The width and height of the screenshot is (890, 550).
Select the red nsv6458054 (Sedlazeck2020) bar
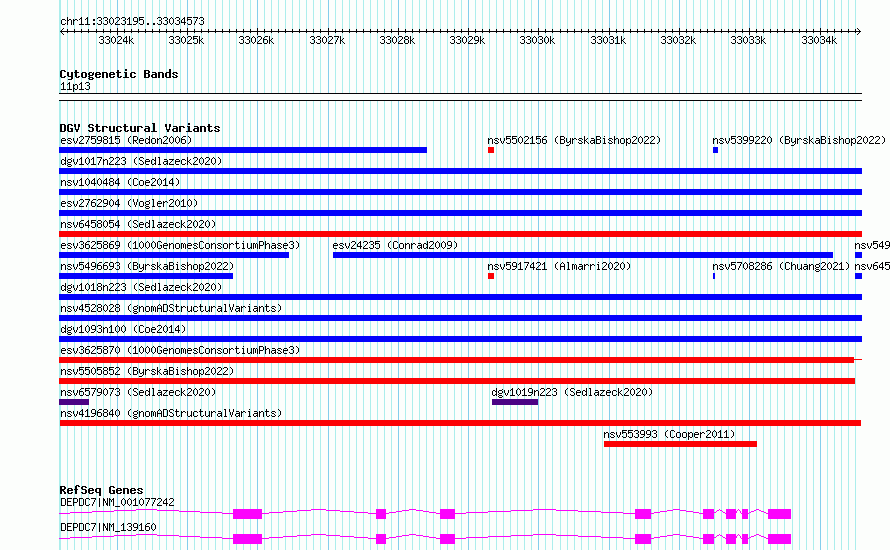pos(460,234)
